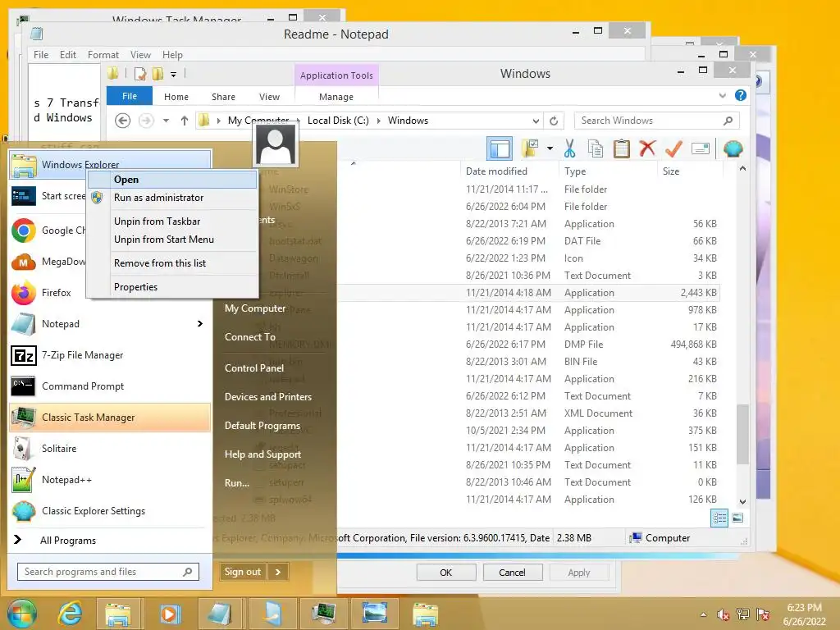The width and height of the screenshot is (840, 630).
Task: Click Properties icon in Quick Access Toolbar
Action: [139, 74]
